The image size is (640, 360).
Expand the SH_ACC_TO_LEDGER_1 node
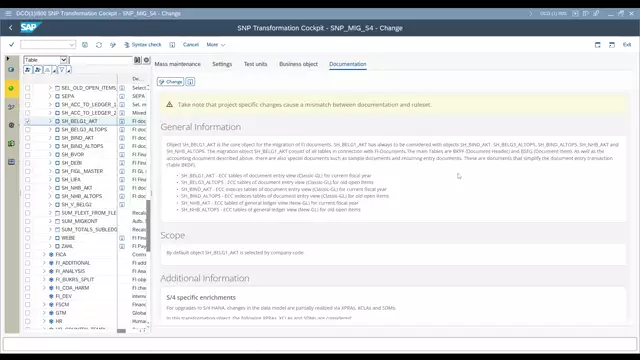(x=50, y=104)
